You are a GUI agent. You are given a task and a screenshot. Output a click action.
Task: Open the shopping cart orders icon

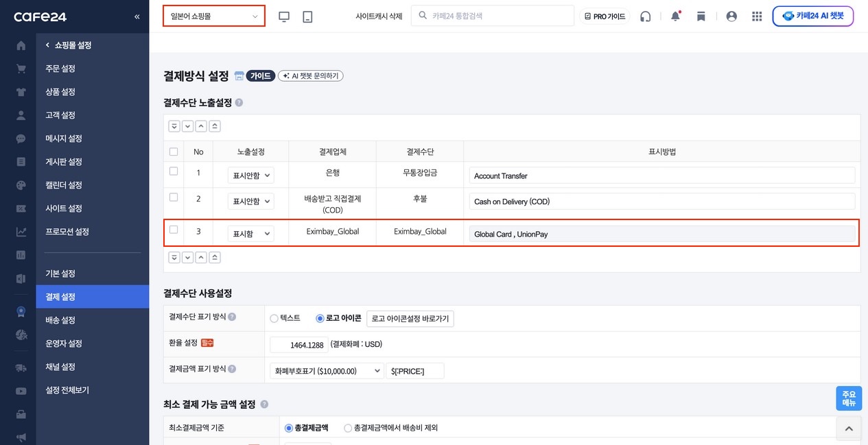point(21,69)
